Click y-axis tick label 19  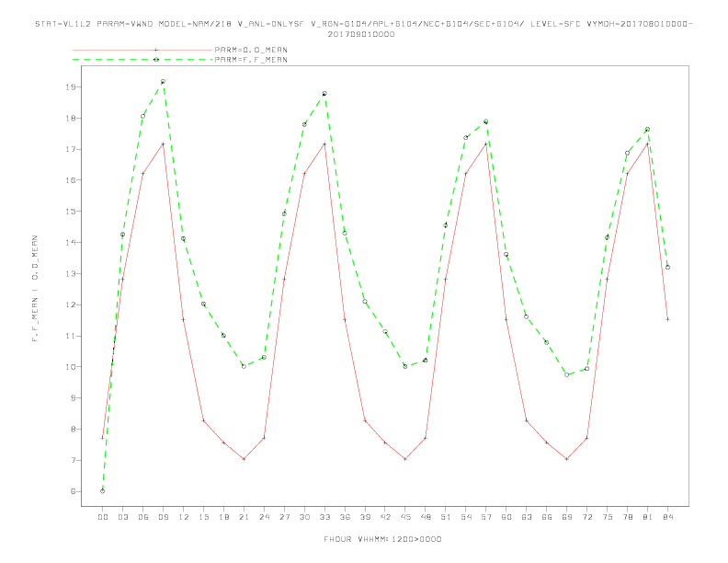(x=71, y=86)
